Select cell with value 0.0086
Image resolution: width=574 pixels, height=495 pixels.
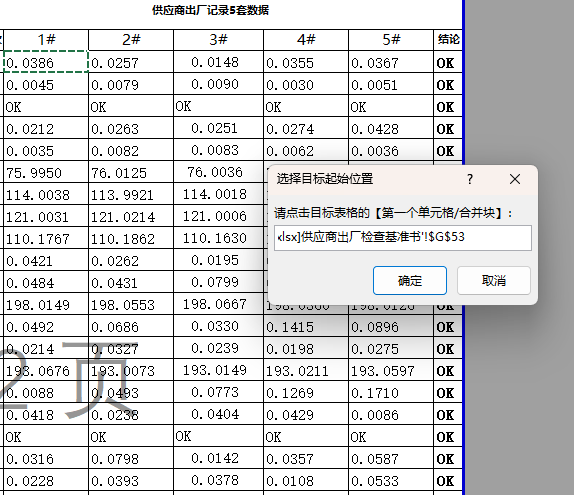[391, 414]
